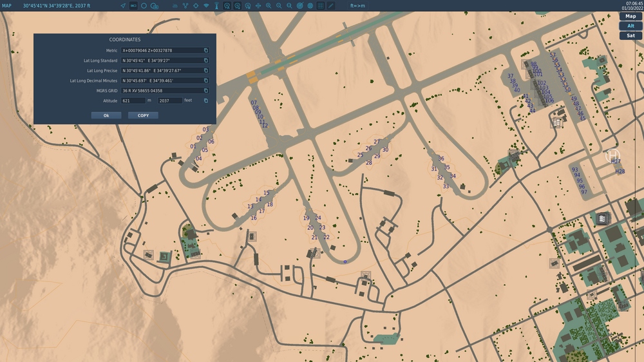Click the bullseye target icon
This screenshot has width=644, height=362.
click(300, 6)
